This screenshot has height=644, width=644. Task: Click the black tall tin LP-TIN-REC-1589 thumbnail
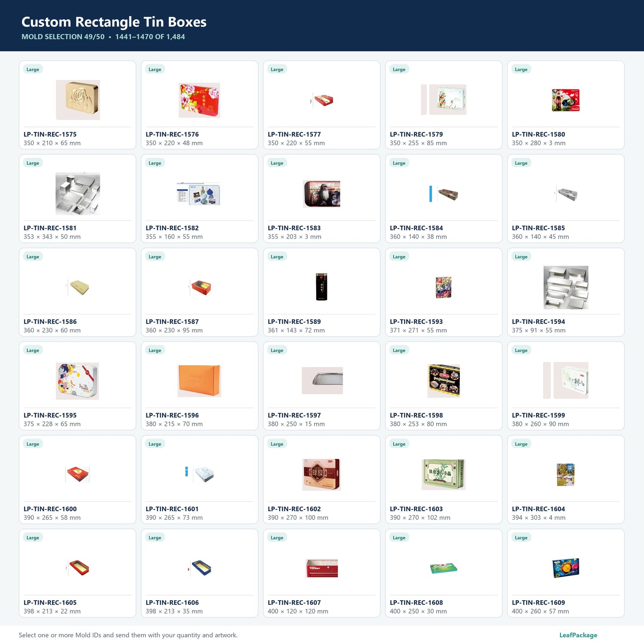pos(322,287)
